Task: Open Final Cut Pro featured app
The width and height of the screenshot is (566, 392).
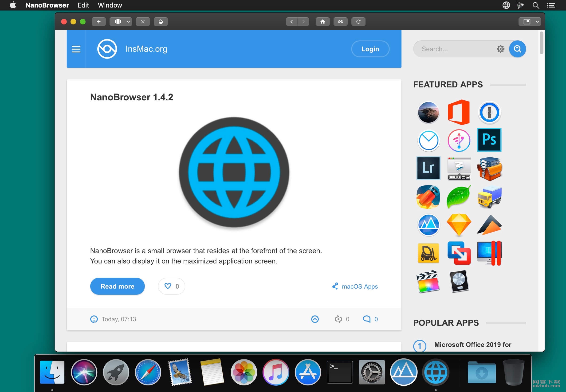Action: [x=428, y=282]
